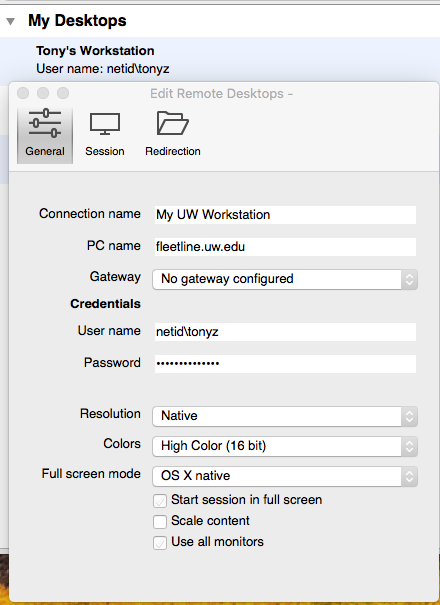Image resolution: width=440 pixels, height=605 pixels.
Task: Focus the Password field
Action: coord(285,363)
